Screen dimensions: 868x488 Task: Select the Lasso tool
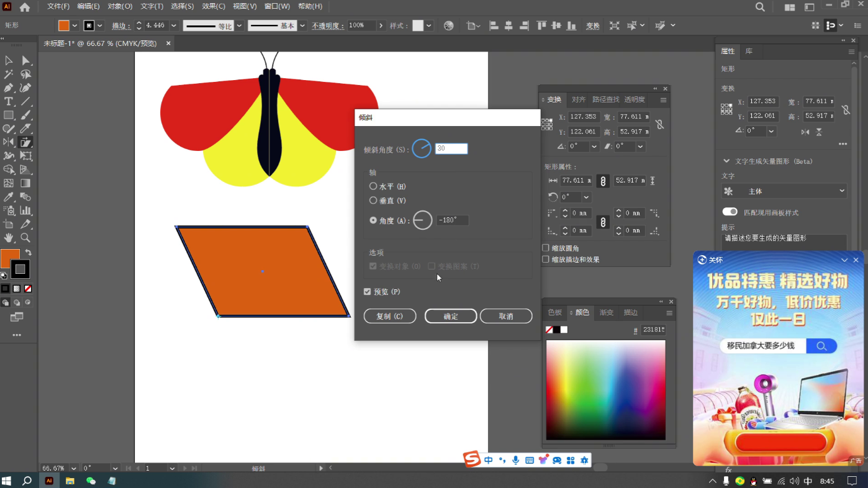[25, 74]
